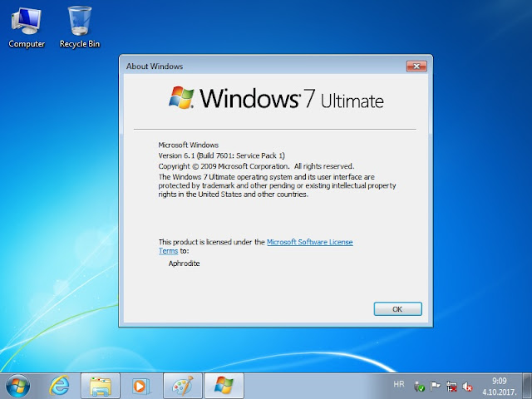
Task: Click the network disconnected tray icon
Action: tap(451, 387)
